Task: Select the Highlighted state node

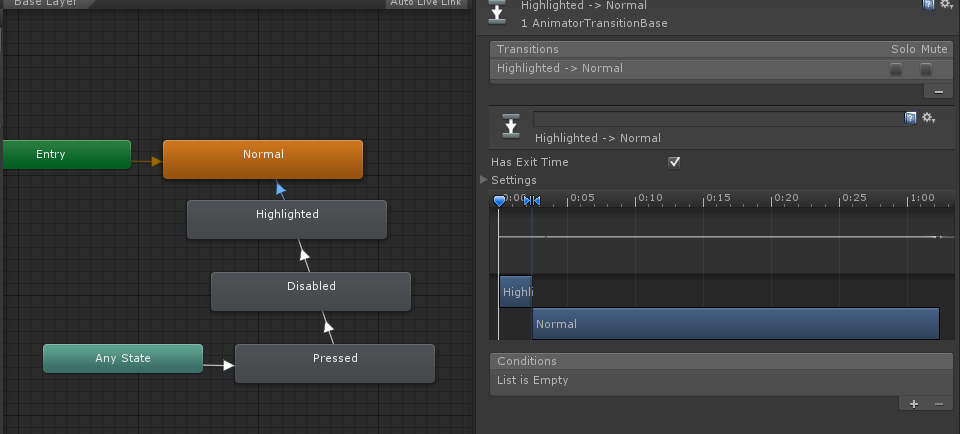Action: [x=287, y=219]
